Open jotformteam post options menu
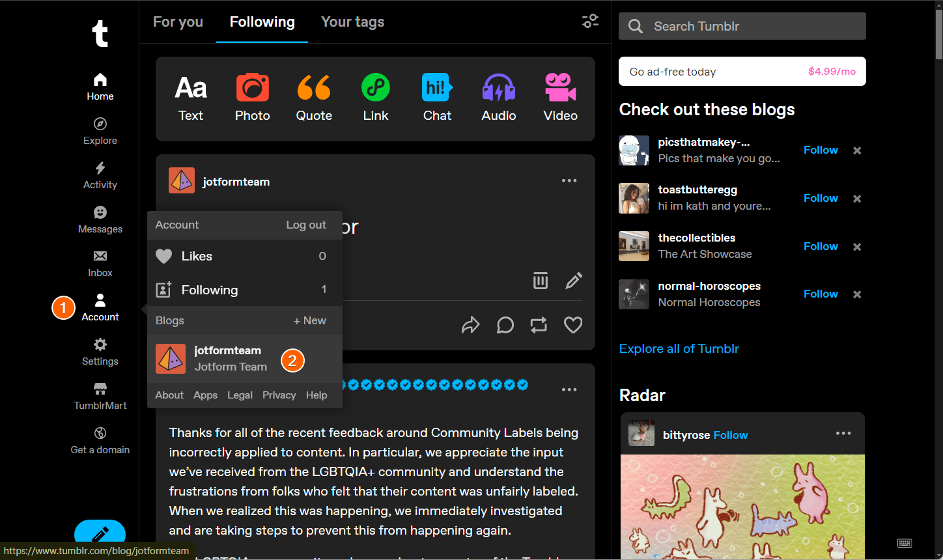 click(x=569, y=181)
